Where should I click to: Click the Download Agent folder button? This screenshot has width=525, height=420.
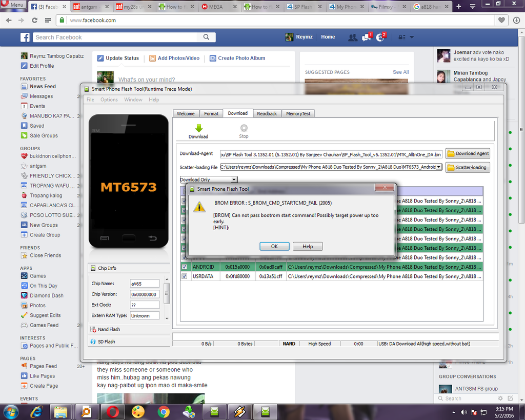[x=468, y=153]
